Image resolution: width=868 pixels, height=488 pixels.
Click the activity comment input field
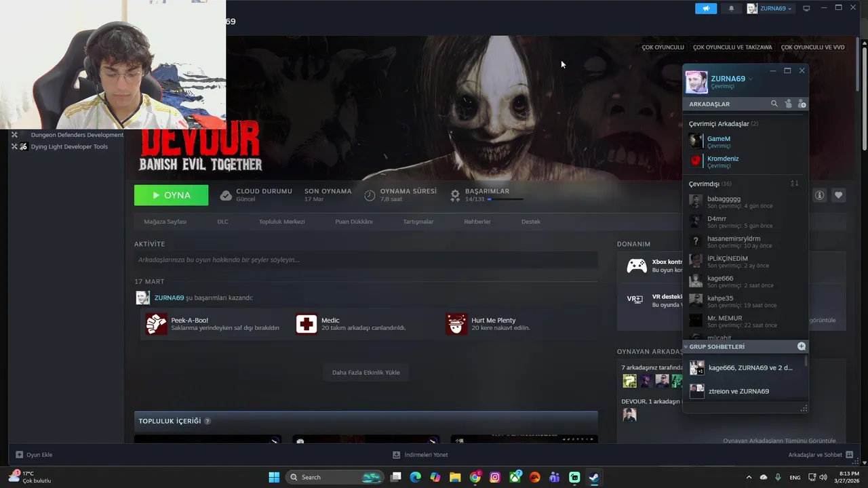[366, 260]
